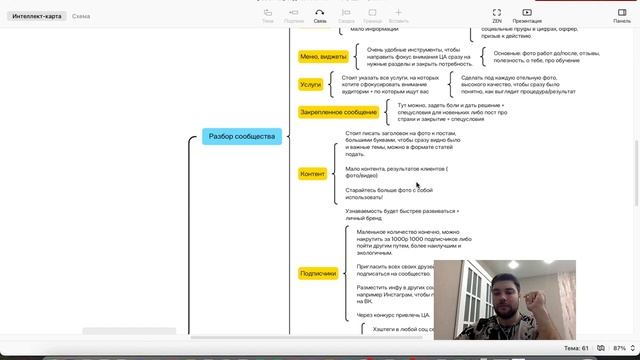Click the note starting Стоит писать заголовок
640x360 pixels.
pos(402,144)
